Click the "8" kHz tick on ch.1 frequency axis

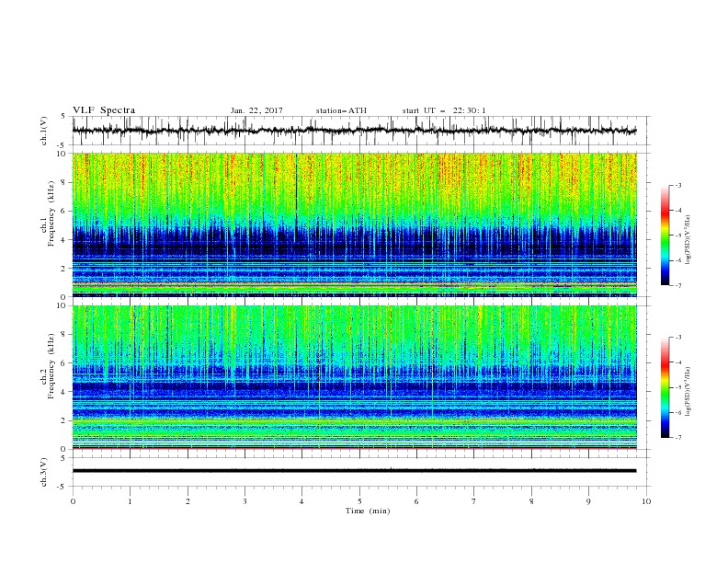click(64, 182)
